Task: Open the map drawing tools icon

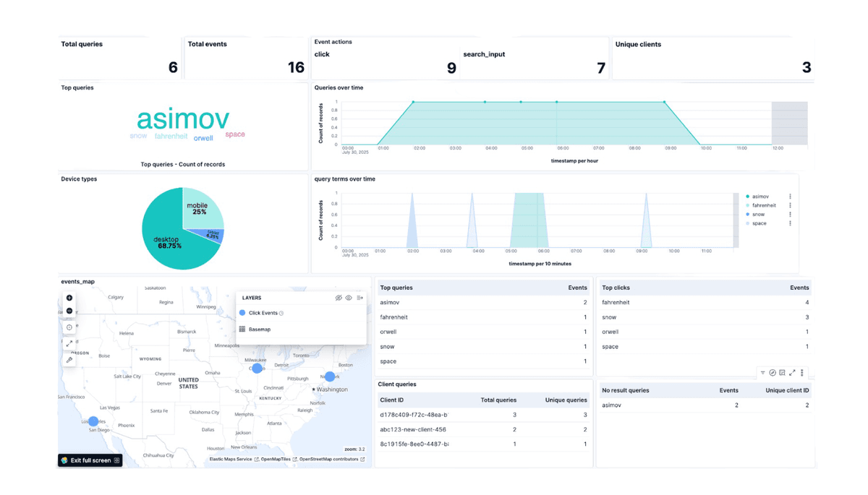Action: pyautogui.click(x=69, y=359)
